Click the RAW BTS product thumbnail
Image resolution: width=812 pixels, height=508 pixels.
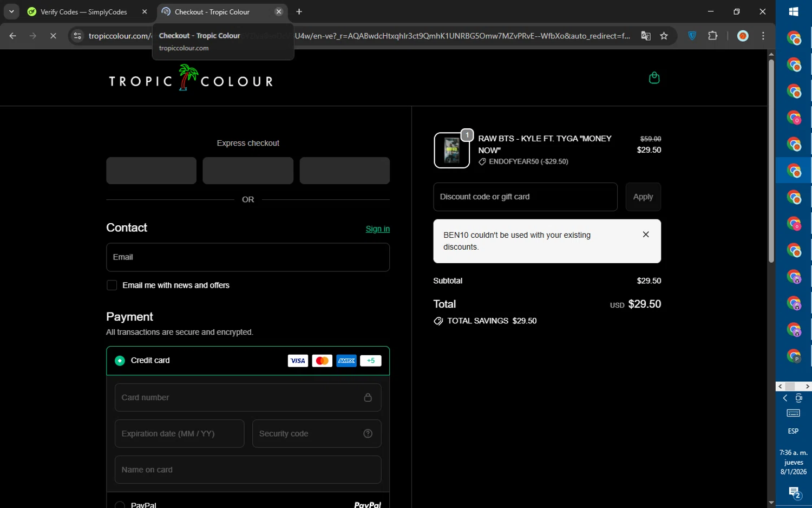click(451, 151)
